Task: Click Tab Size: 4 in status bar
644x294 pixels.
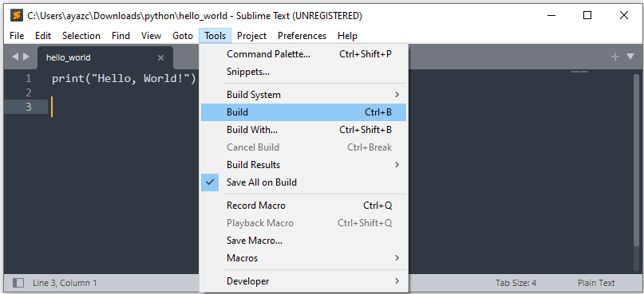Action: click(x=516, y=283)
